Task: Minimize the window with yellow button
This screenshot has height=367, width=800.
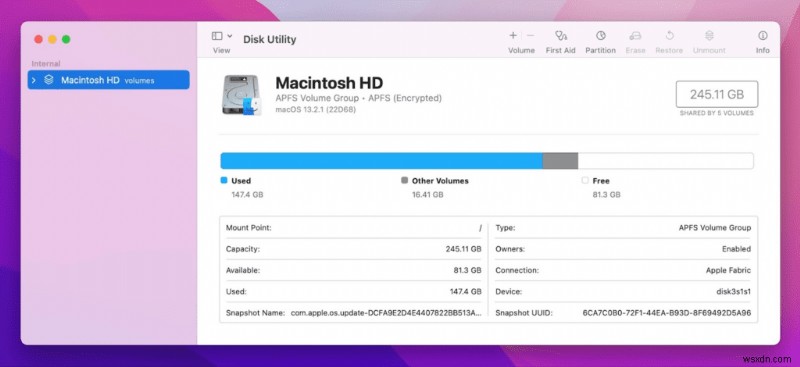Action: point(52,39)
